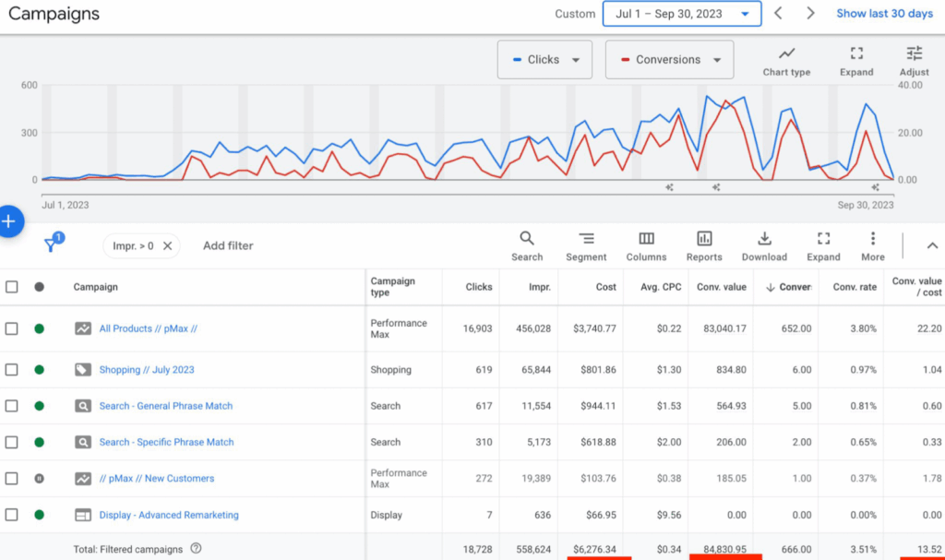Click the search icon of General Phrase Match
The image size is (945, 560).
tap(82, 406)
